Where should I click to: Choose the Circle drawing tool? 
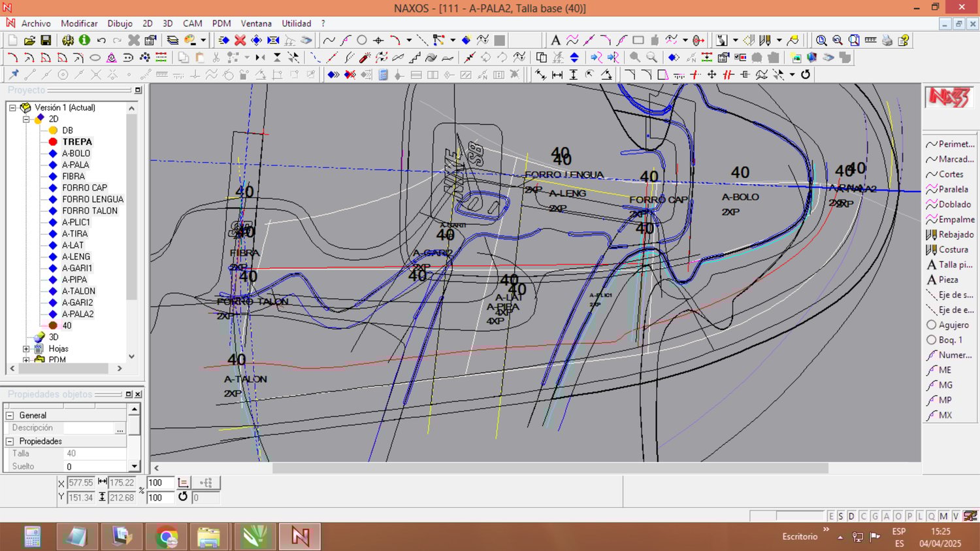(x=362, y=41)
